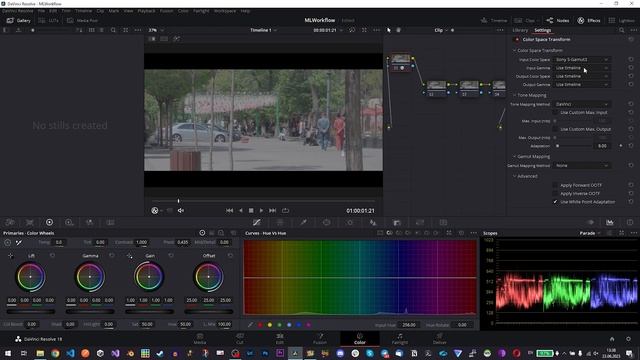Uncheck Use White Point Adaptation
Image resolution: width=640 pixels, height=360 pixels.
click(x=555, y=202)
